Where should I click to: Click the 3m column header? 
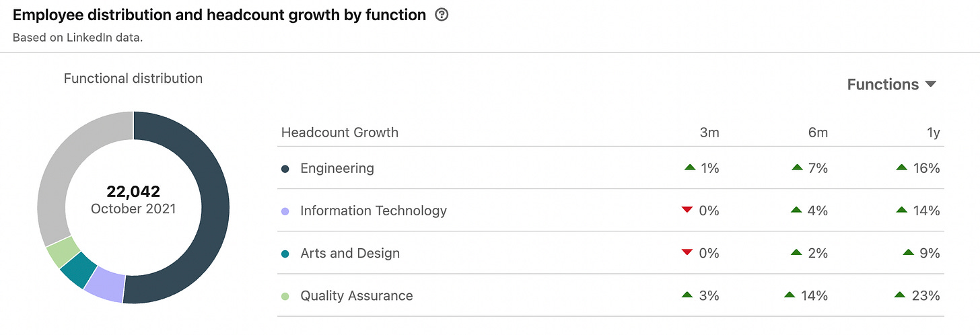click(709, 133)
